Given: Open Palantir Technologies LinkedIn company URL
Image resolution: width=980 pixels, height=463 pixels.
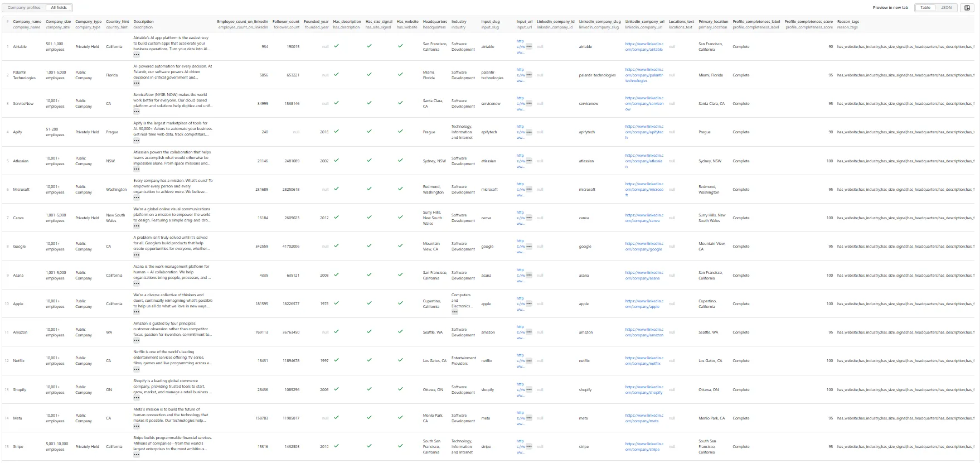Looking at the screenshot, I should [644, 75].
